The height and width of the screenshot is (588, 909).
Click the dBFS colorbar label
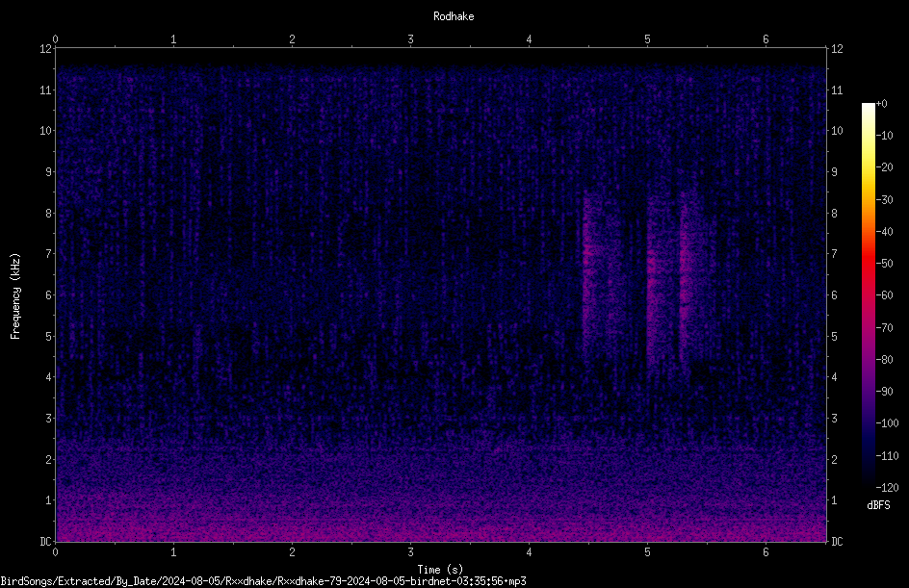(x=878, y=505)
